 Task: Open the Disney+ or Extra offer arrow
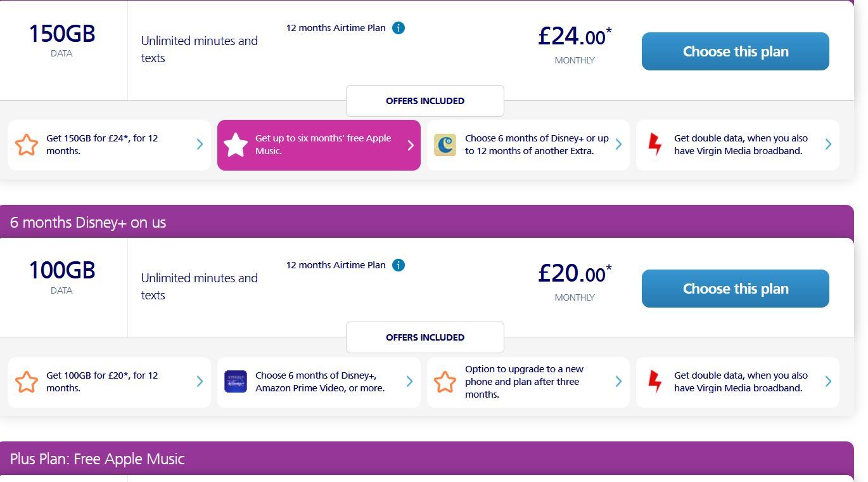pyautogui.click(x=618, y=145)
